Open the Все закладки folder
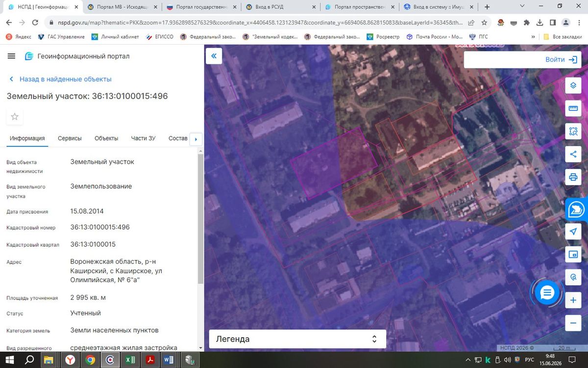The image size is (588, 368). [563, 37]
